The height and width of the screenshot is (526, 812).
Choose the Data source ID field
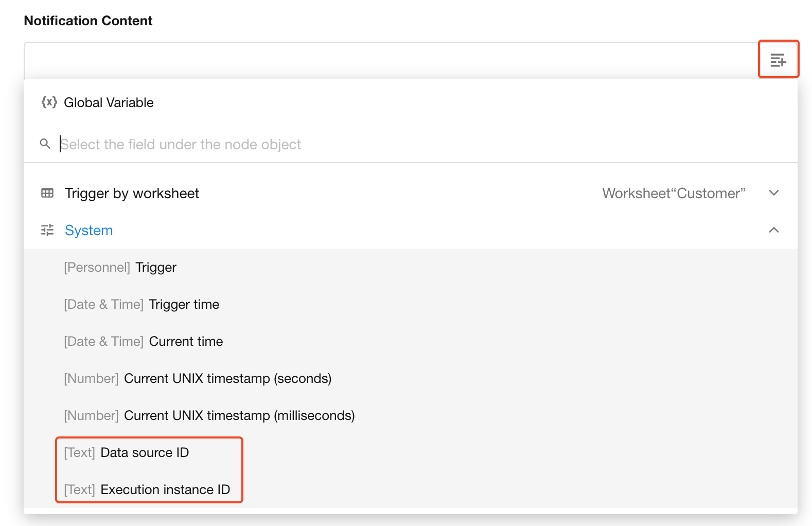click(x=127, y=453)
